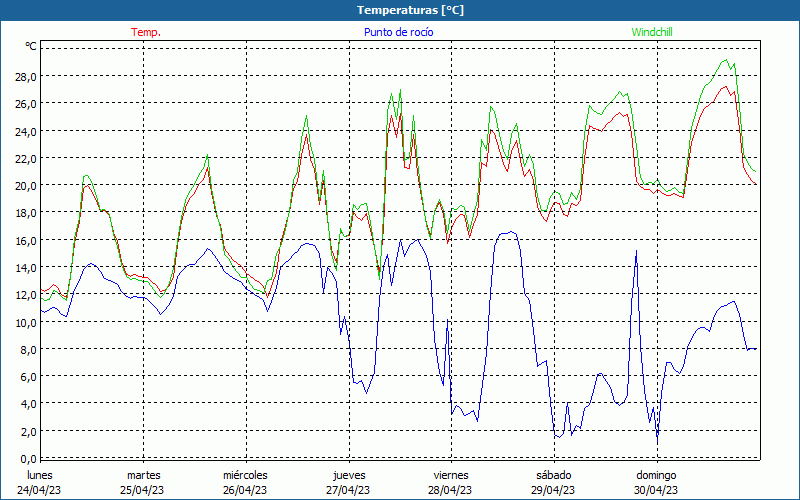Screen dimensions: 800x500
Task: Select the green 'Windchill' legend label
Action: 652,32
